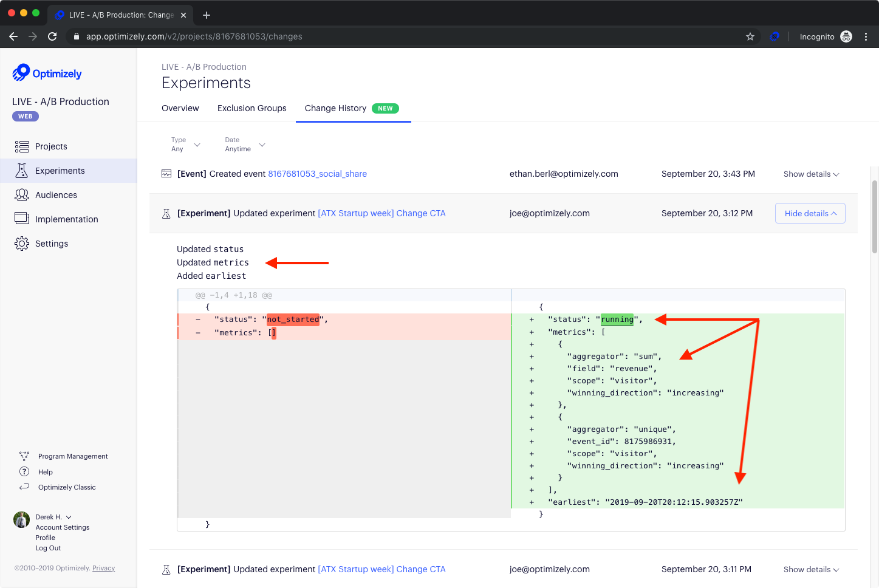Open the 8167681053_social_share event link
This screenshot has height=588, width=879.
click(x=317, y=174)
